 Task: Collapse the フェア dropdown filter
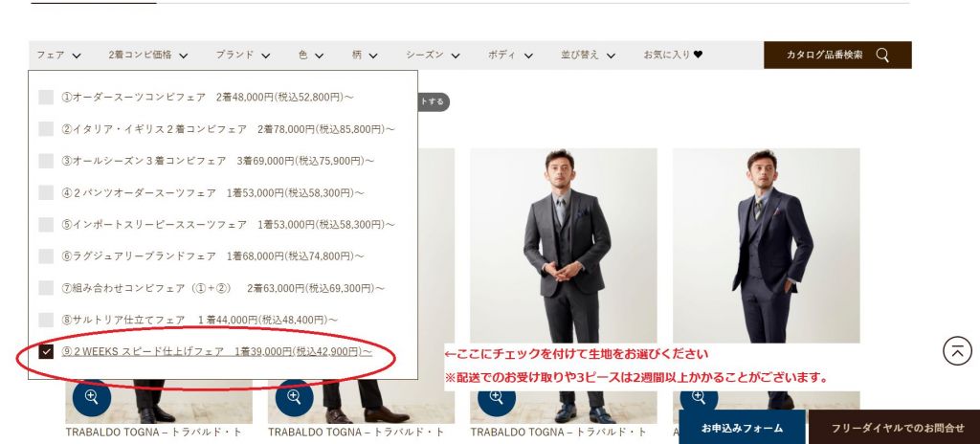(x=58, y=55)
